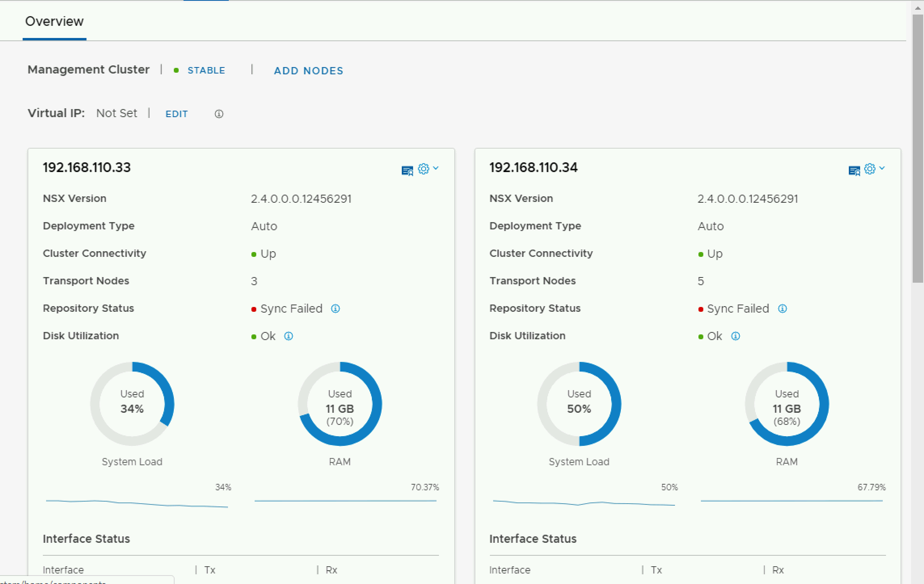Click certificate icon on node 192.168.110.33
Image resolution: width=924 pixels, height=584 pixels.
(x=407, y=170)
